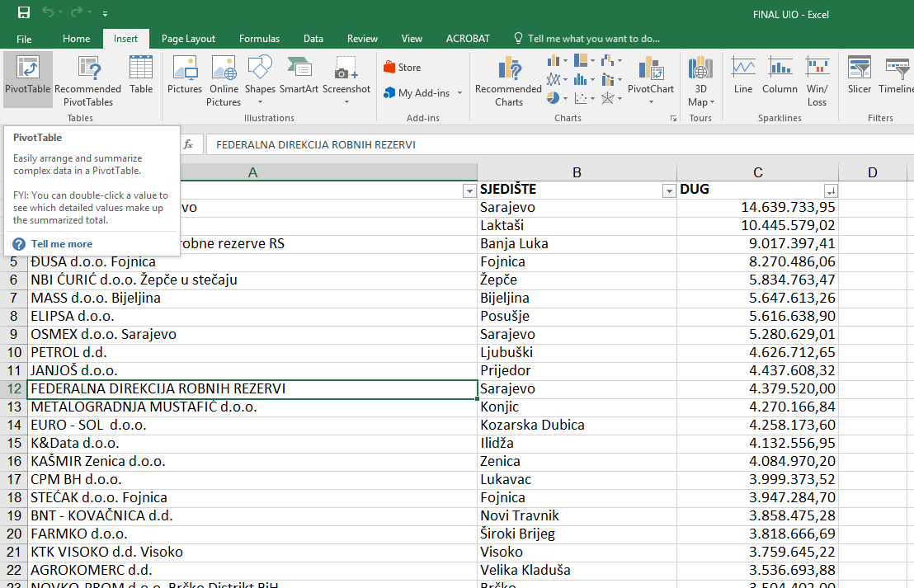Select column B by its header

pos(577,172)
